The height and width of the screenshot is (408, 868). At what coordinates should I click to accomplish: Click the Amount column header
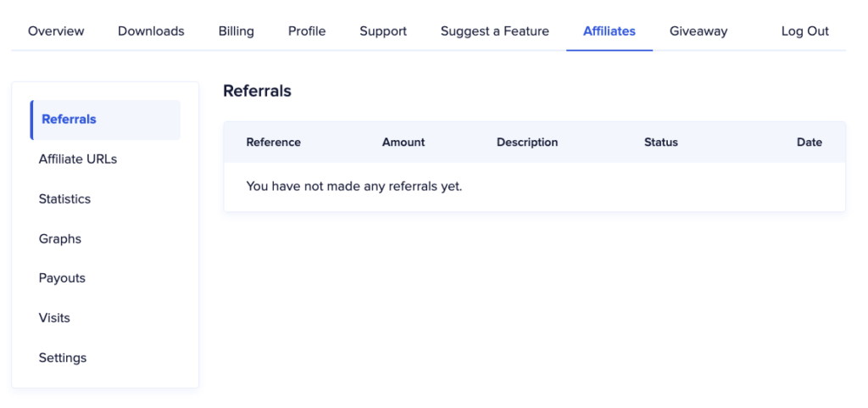pos(403,143)
